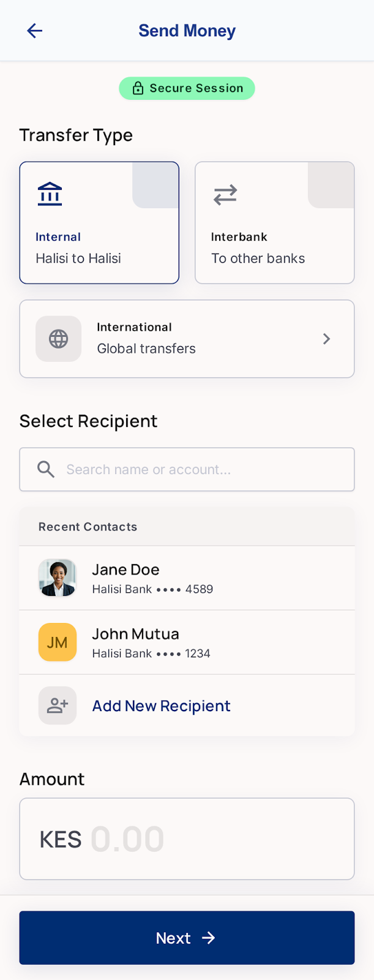Screen dimensions: 374x980
Task: Click the Secure Session badge
Action: coord(187,88)
